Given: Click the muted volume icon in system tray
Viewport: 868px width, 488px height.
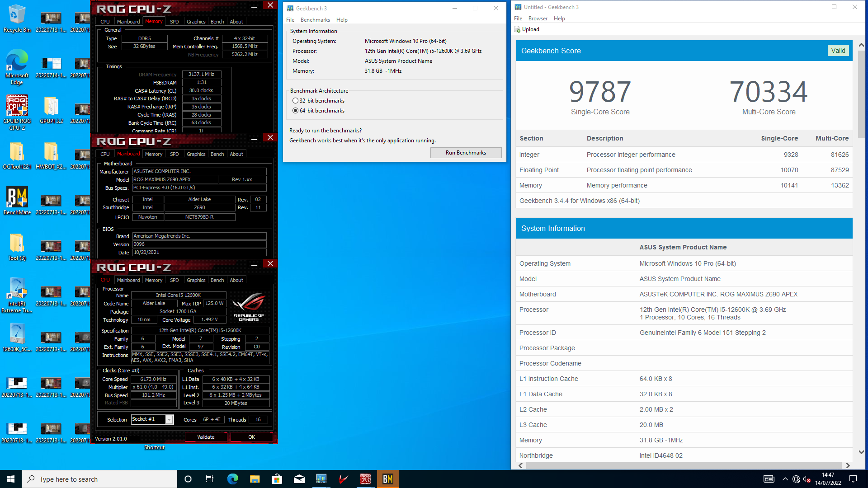Looking at the screenshot, I should coord(807,479).
